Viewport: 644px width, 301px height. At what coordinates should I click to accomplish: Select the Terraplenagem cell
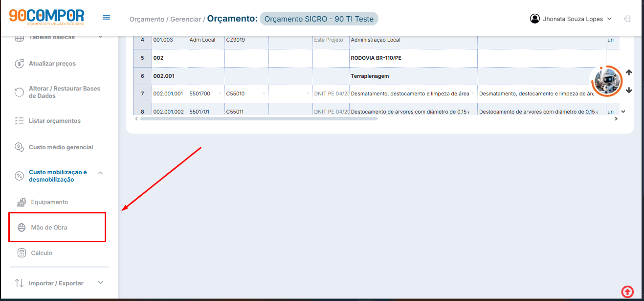(x=413, y=76)
